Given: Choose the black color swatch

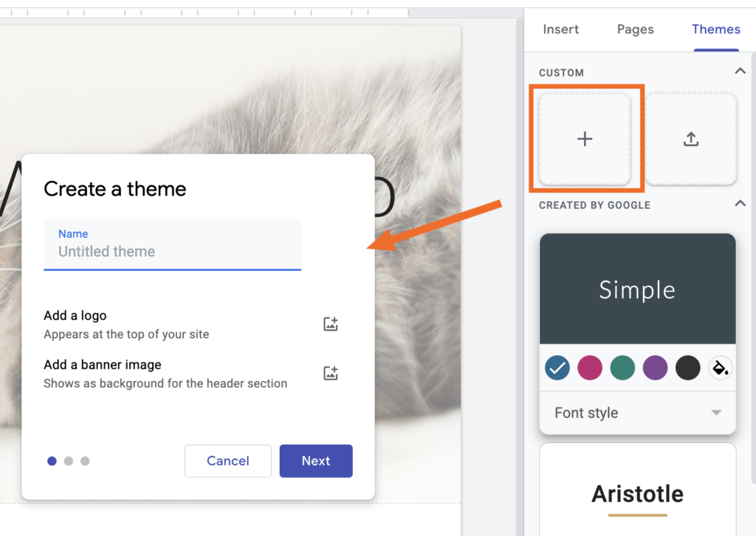Looking at the screenshot, I should click(688, 368).
